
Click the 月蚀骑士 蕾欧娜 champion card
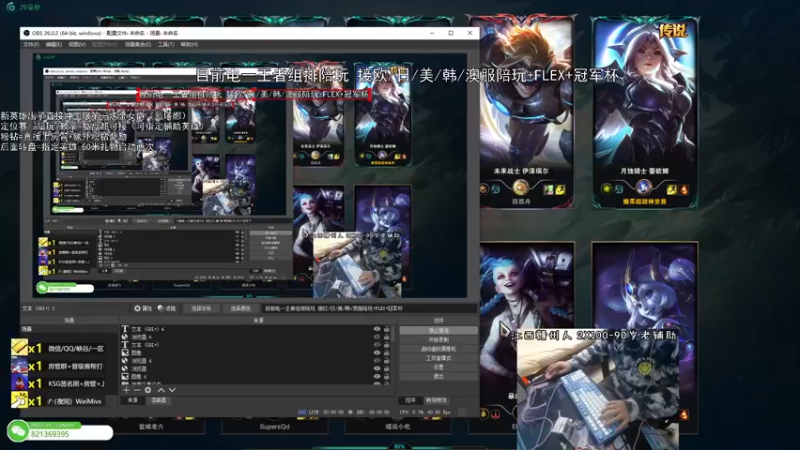pyautogui.click(x=645, y=113)
